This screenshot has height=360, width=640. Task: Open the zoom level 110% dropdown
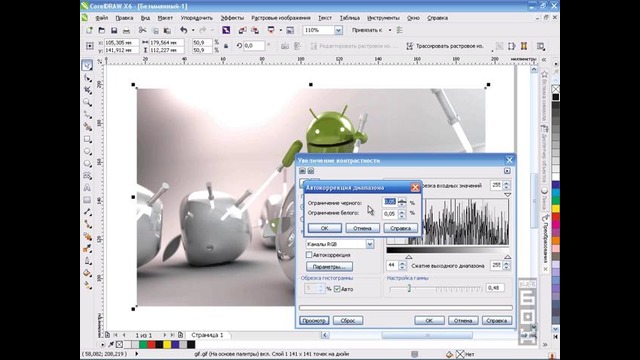point(338,30)
